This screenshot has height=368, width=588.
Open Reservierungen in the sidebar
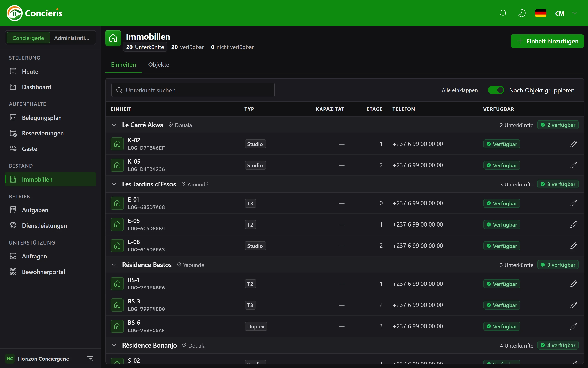50,133
